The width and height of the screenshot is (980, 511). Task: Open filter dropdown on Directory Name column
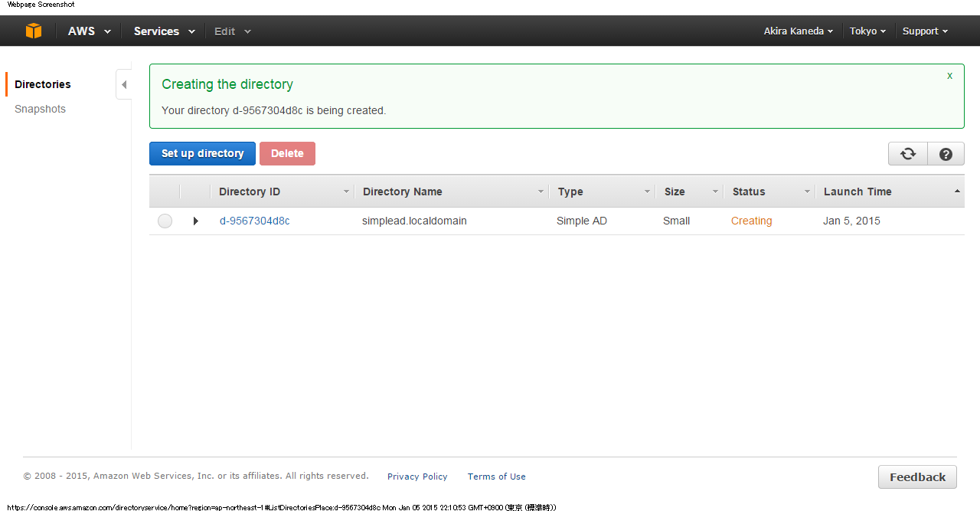(x=541, y=192)
